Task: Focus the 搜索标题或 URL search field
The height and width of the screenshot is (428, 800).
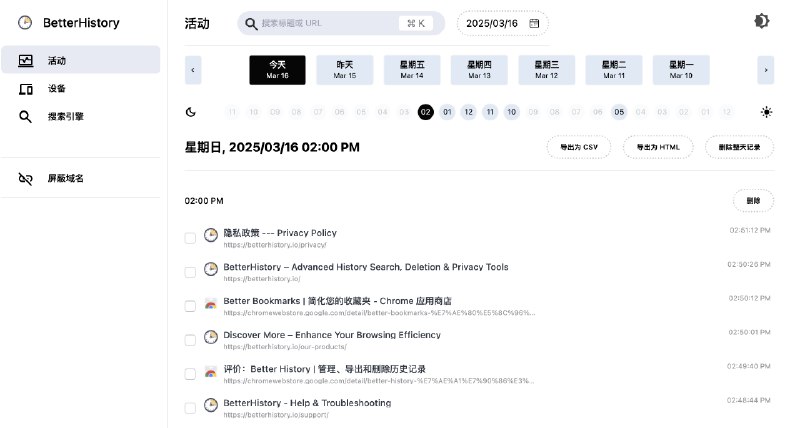Action: (x=325, y=23)
